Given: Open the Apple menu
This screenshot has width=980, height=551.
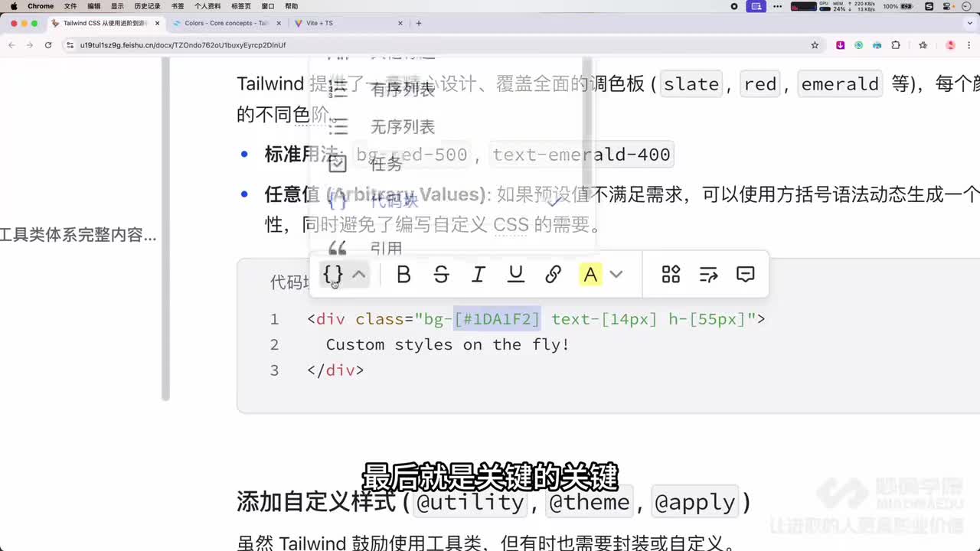Looking at the screenshot, I should 13,6.
